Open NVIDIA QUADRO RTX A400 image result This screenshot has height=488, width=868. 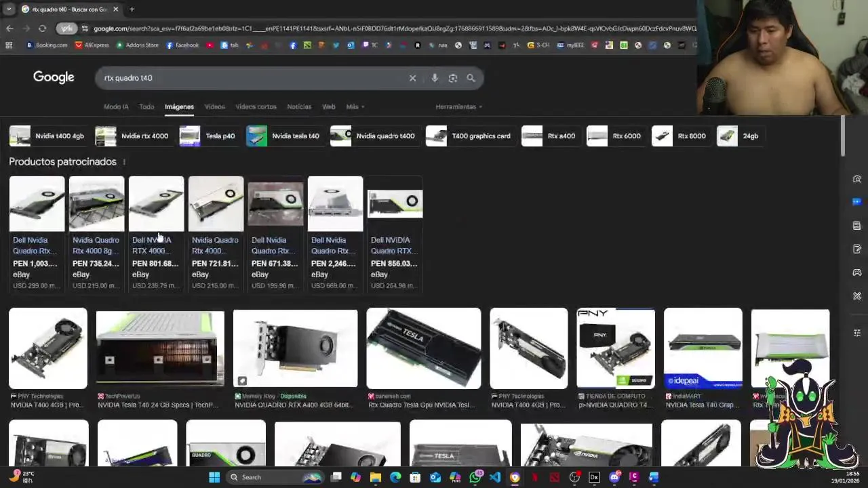tap(295, 349)
